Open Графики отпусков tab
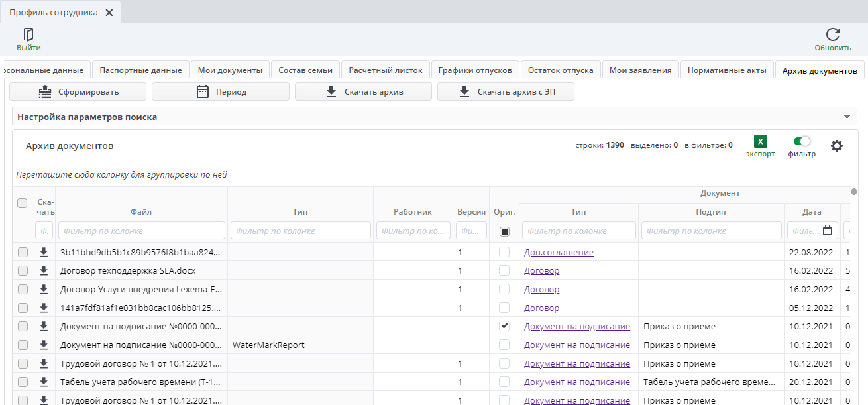868x405 pixels. (x=475, y=70)
